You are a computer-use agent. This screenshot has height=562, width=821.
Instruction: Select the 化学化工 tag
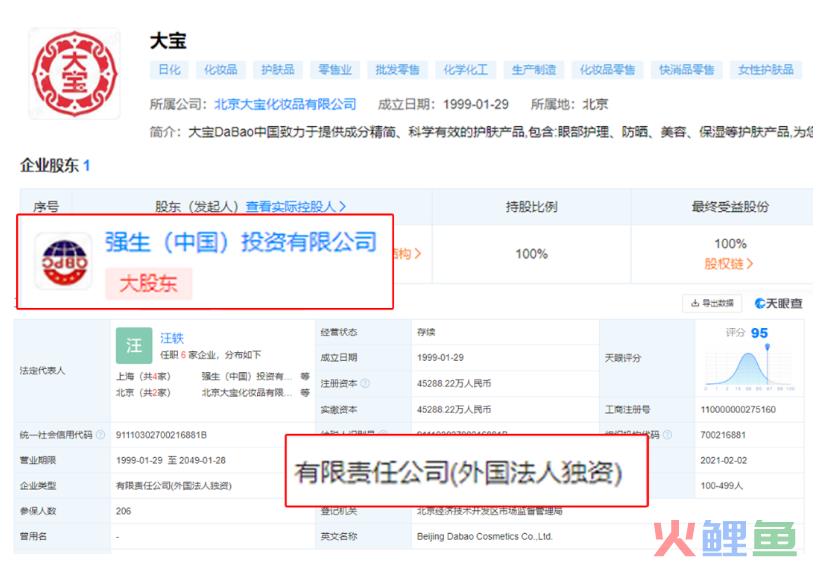[465, 70]
